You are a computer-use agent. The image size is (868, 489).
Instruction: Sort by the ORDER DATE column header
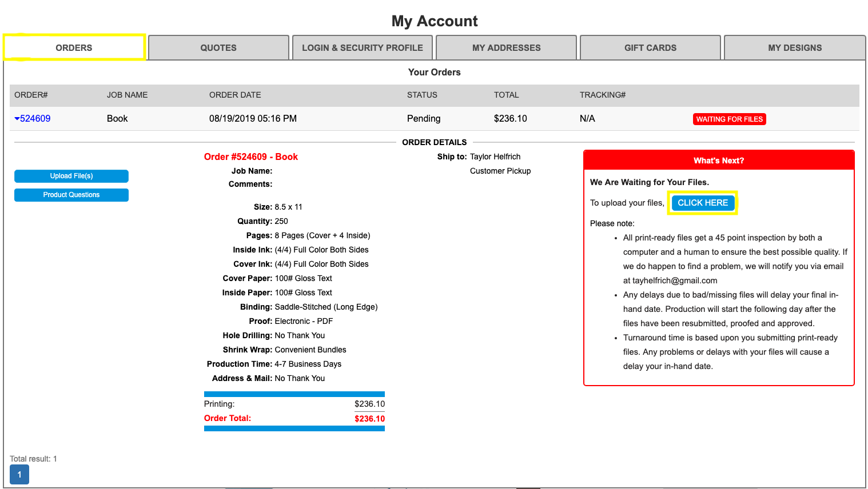point(235,95)
